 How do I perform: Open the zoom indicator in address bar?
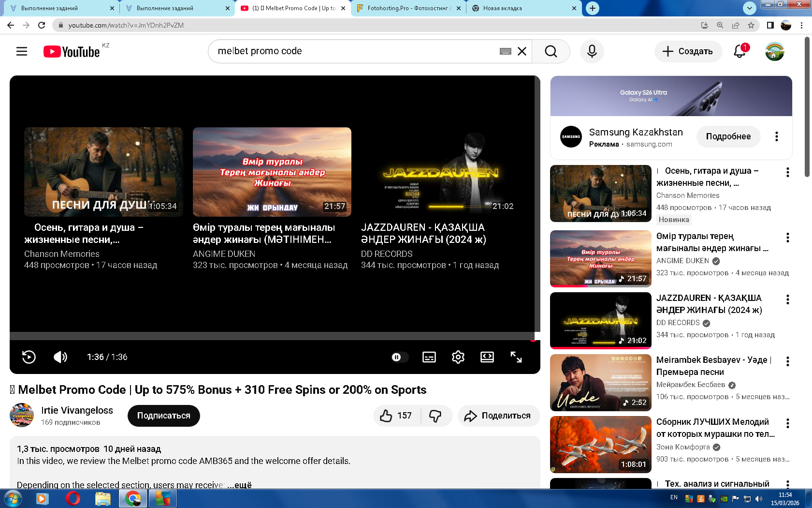[x=720, y=25]
